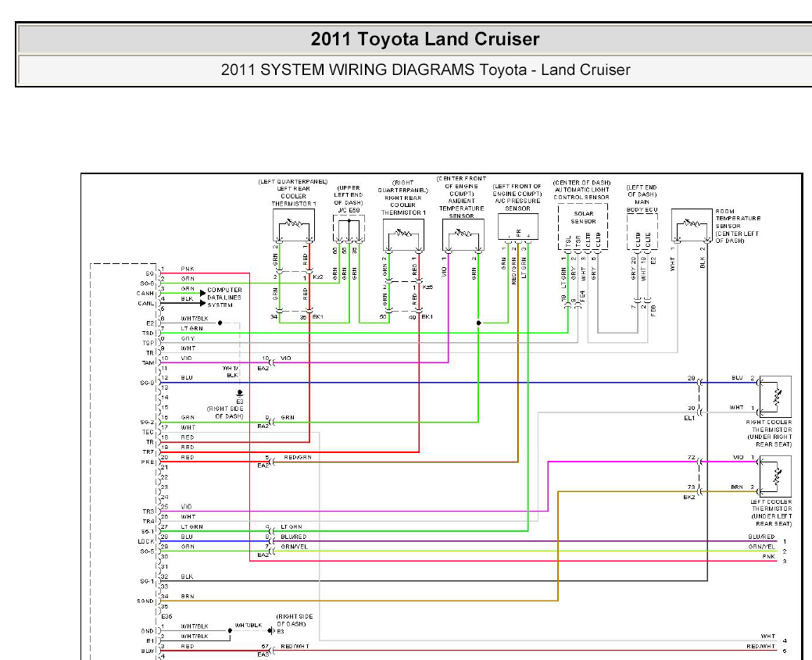This screenshot has width=812, height=660.
Task: Click the green splice dot below Ambient Sensor
Action: point(478,323)
